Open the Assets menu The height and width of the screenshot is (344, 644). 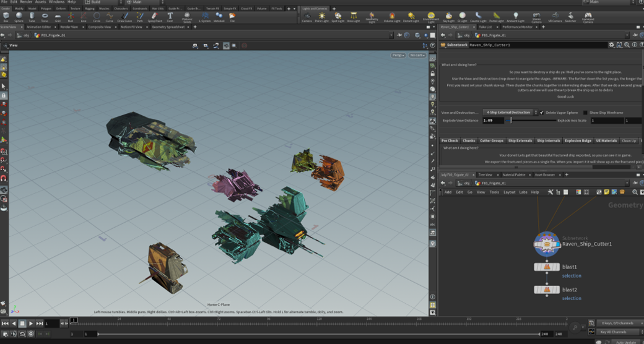tap(41, 2)
